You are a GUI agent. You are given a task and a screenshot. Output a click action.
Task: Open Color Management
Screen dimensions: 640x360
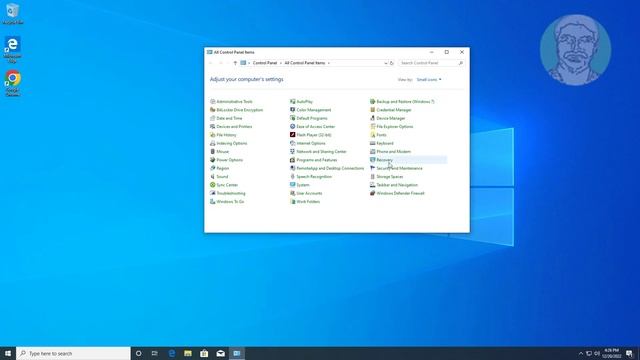(311, 110)
